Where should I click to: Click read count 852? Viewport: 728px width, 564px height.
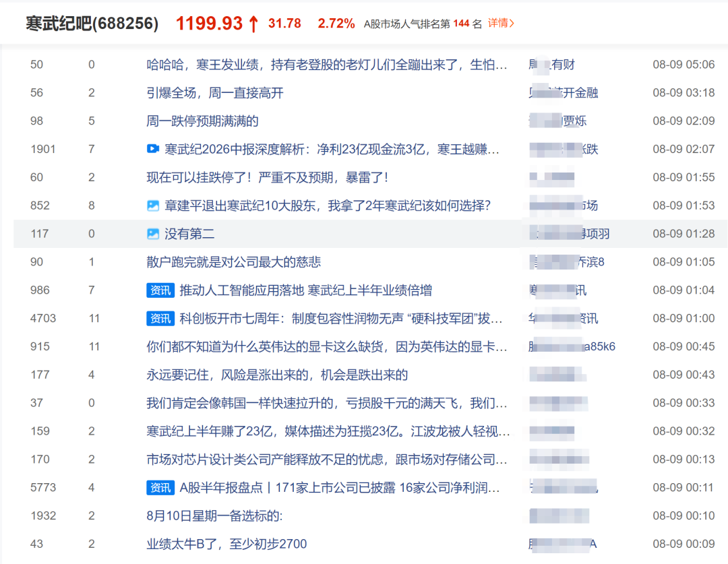pyautogui.click(x=40, y=206)
